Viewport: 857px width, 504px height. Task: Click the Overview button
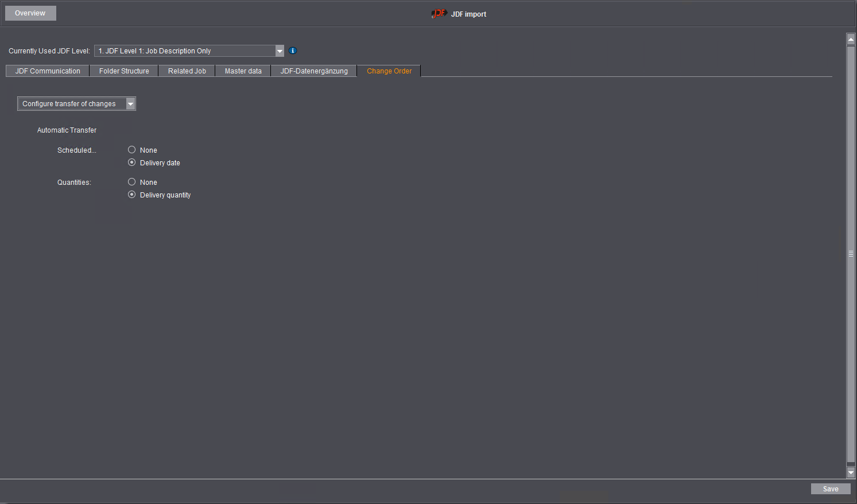coord(30,13)
